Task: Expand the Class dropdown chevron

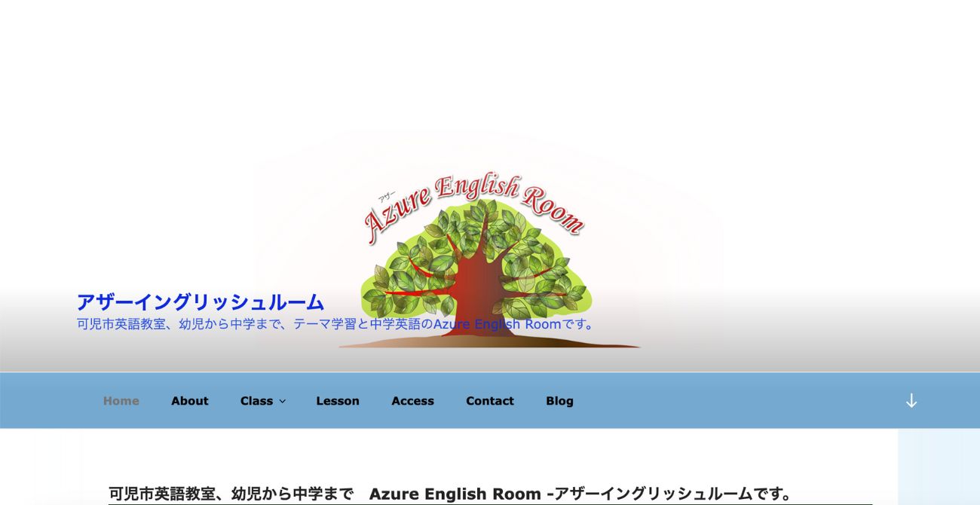Action: (x=282, y=401)
